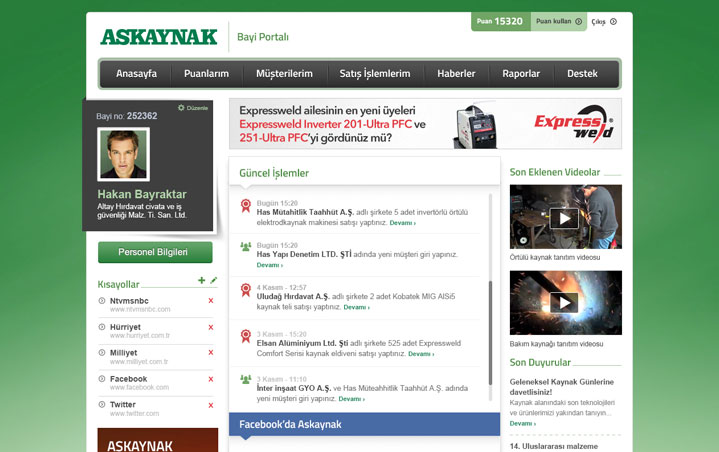Click Hakan Bayraktar profile photo
Image resolution: width=719 pixels, height=452 pixels.
click(123, 154)
